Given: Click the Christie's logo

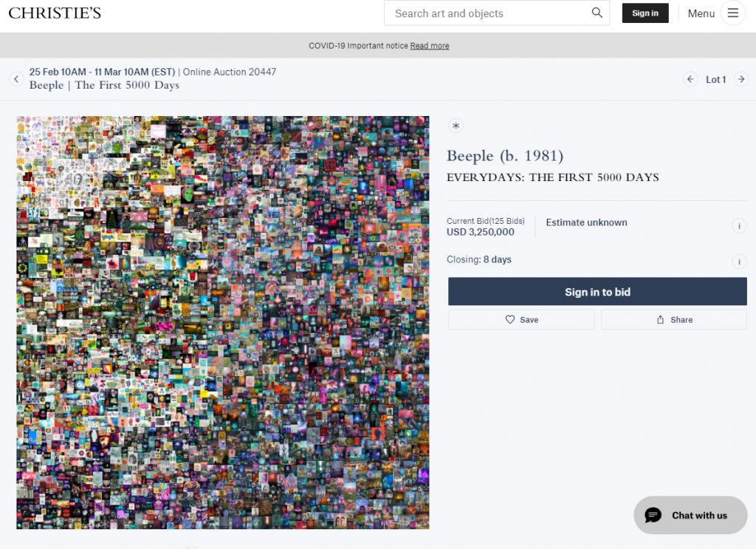Looking at the screenshot, I should (x=55, y=13).
